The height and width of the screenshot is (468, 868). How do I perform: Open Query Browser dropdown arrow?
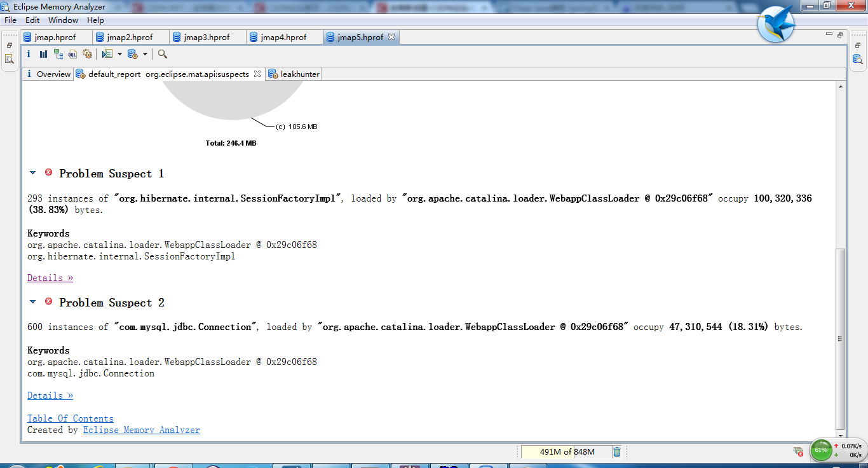145,54
